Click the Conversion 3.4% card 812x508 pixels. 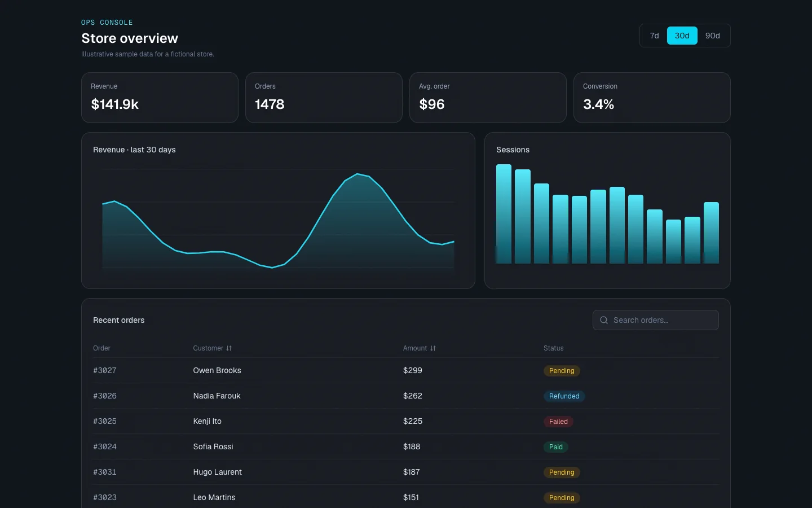coord(652,98)
